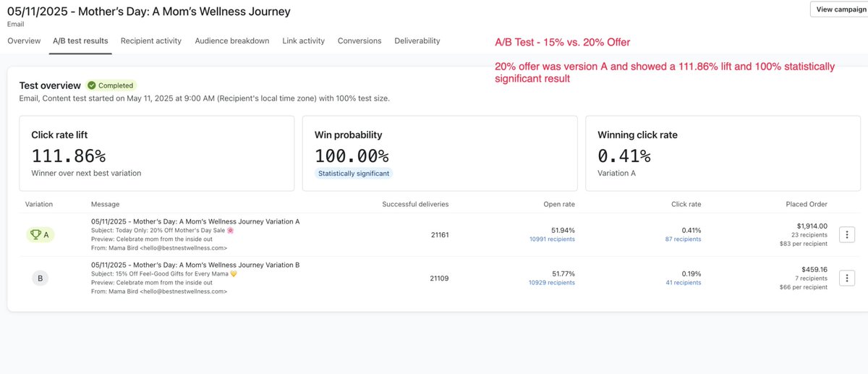Click the Variation column header
868x374 pixels.
pos(39,204)
